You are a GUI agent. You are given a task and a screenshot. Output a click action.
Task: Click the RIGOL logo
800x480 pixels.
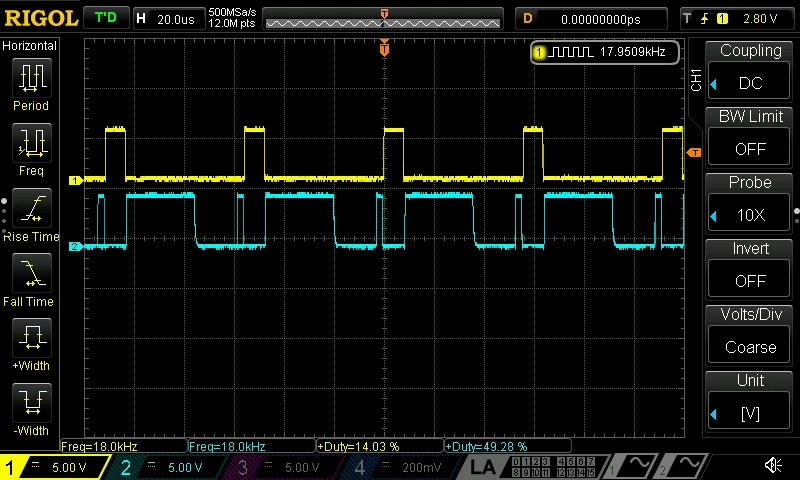pyautogui.click(x=41, y=18)
